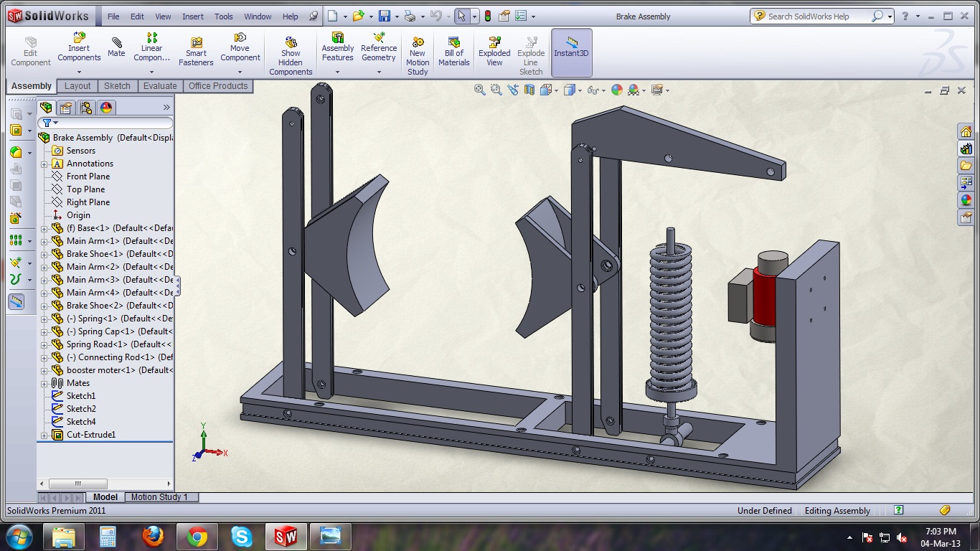This screenshot has height=551, width=980.
Task: Switch to the Layout tab
Action: pos(77,86)
